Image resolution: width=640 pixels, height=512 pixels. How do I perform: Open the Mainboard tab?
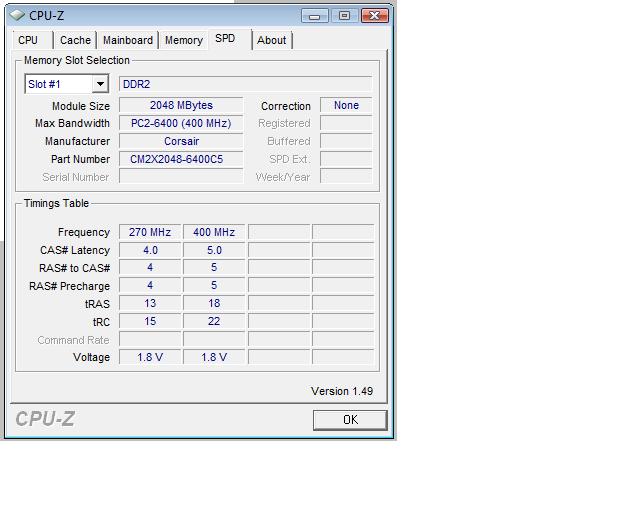128,40
